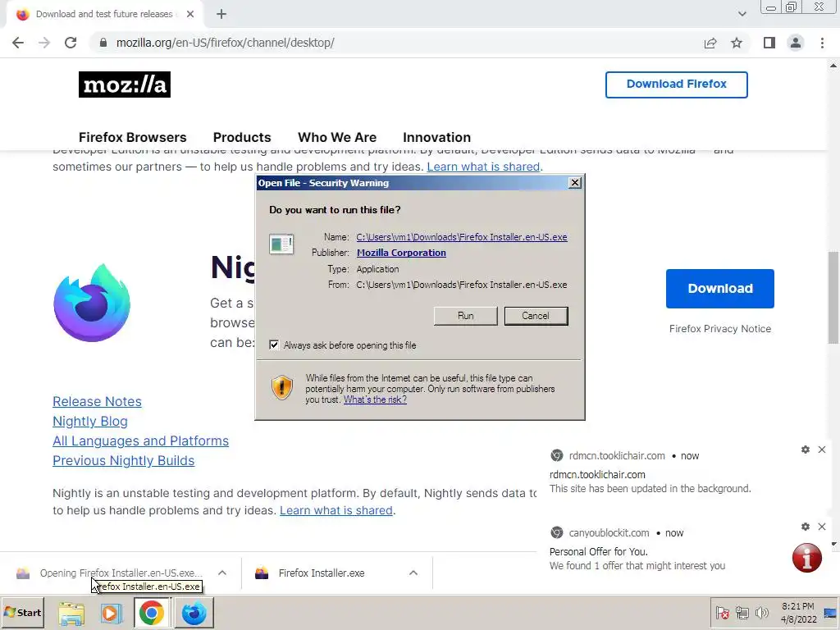The width and height of the screenshot is (840, 630).
Task: Open a new browser tab
Action: tap(221, 15)
